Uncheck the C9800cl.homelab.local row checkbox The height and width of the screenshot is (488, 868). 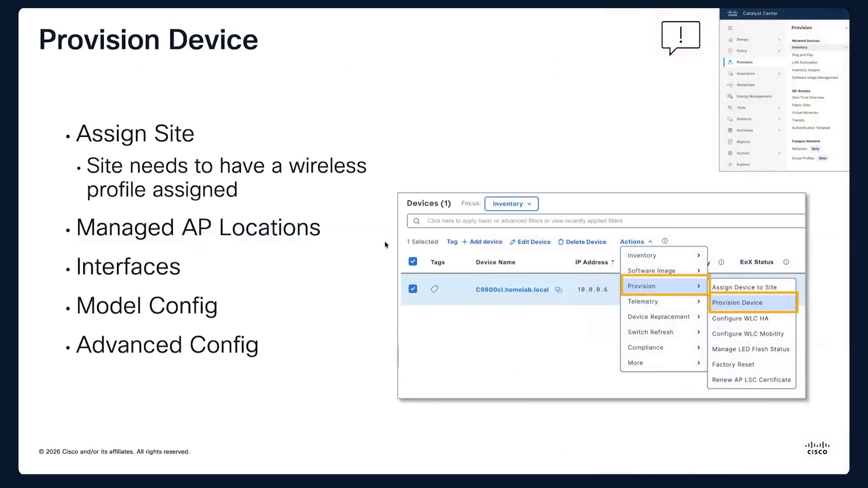(x=413, y=289)
